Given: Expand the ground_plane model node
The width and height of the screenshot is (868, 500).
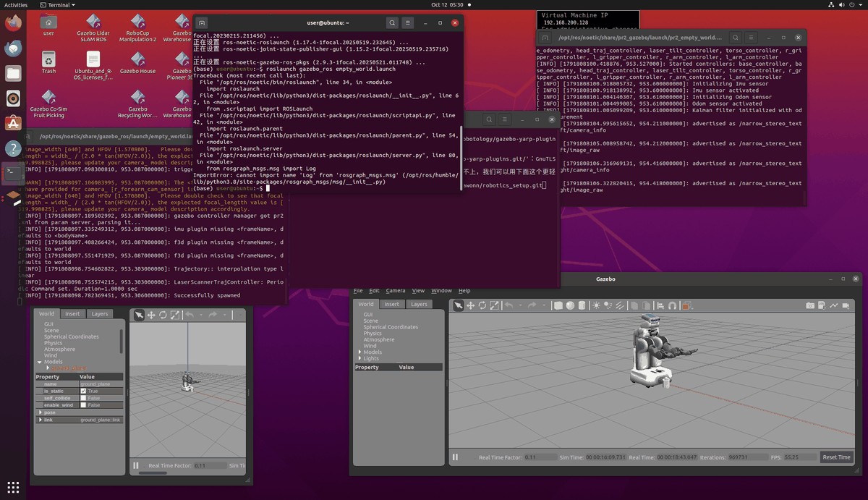Looking at the screenshot, I should click(x=48, y=368).
